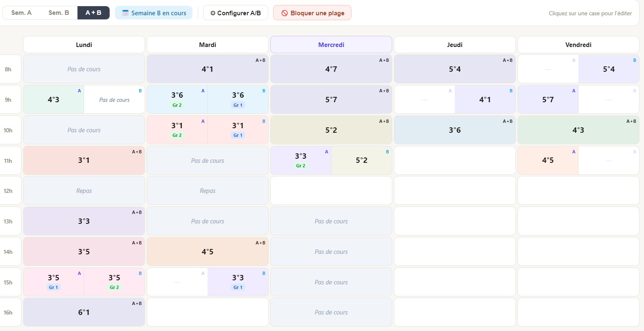Click Gr 2 badge on Wednesday 11h 3°3
Viewport: 644px width, 331px height.
301,166
